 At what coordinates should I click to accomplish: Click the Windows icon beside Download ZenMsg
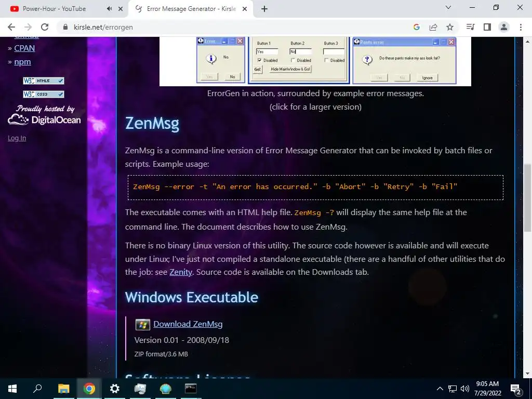pyautogui.click(x=142, y=325)
